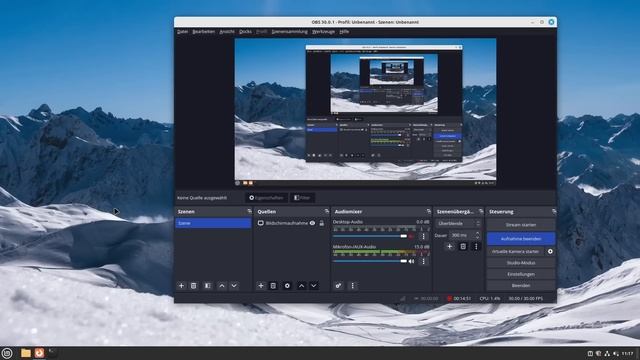Click Filter button in source toolbar
The height and width of the screenshot is (360, 640).
point(302,198)
